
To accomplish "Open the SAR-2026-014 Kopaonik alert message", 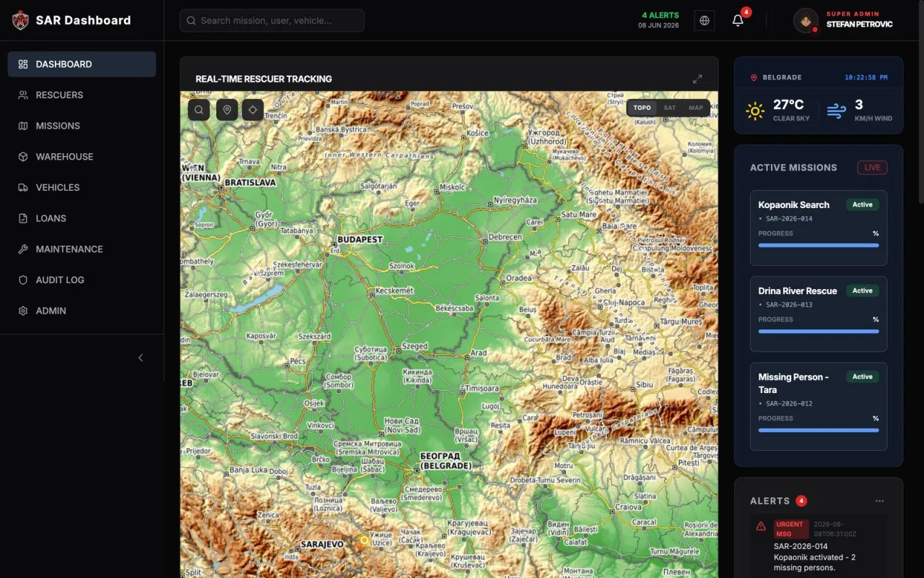I will pos(819,546).
